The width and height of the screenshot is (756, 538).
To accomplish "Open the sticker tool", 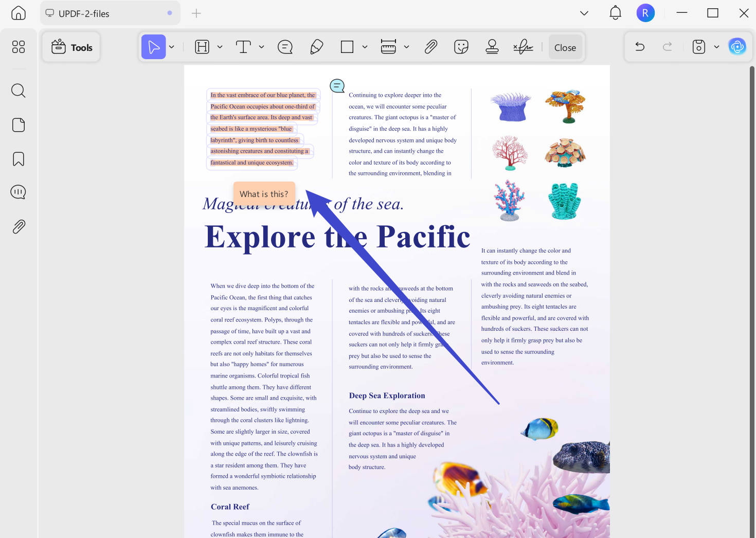I will coord(461,47).
